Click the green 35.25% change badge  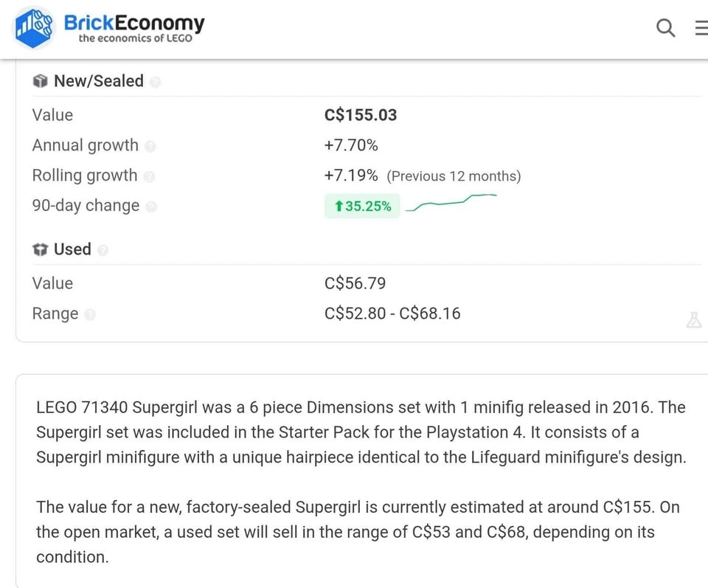tap(362, 207)
